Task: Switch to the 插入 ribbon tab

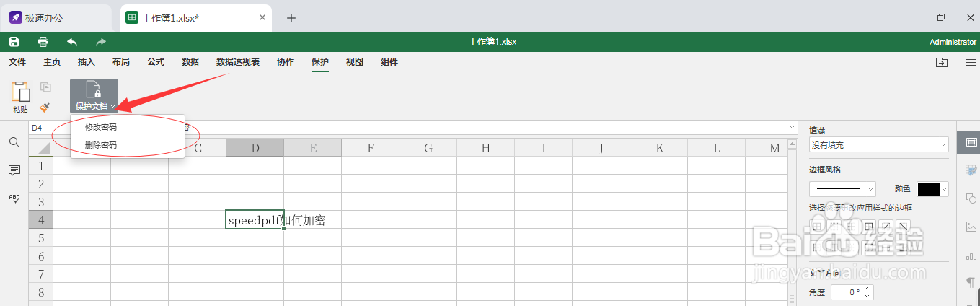Action: coord(87,62)
